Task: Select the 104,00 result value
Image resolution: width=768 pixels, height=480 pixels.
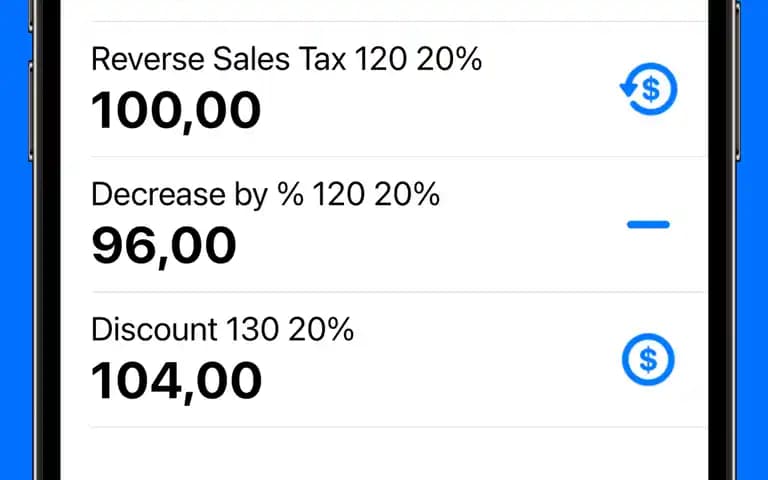Action: [176, 382]
